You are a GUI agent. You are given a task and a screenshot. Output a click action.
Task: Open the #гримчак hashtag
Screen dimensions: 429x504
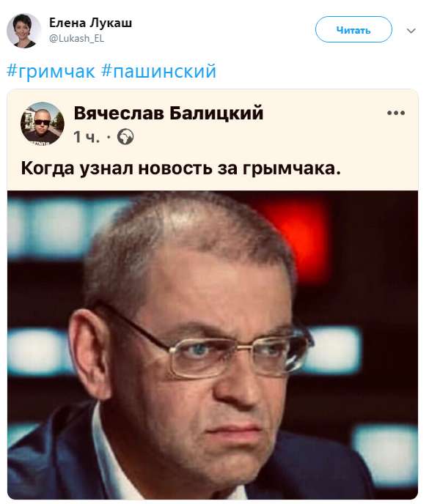point(51,71)
